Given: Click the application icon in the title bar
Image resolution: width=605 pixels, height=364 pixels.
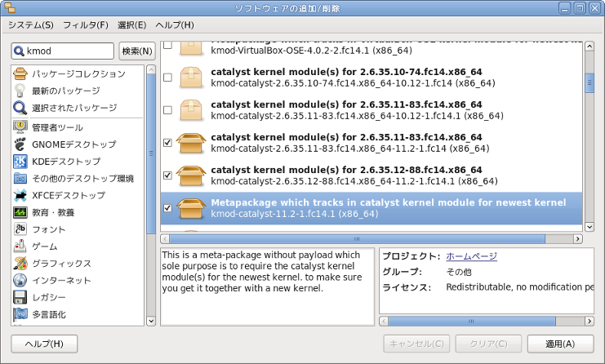Looking at the screenshot, I should tap(10, 7).
